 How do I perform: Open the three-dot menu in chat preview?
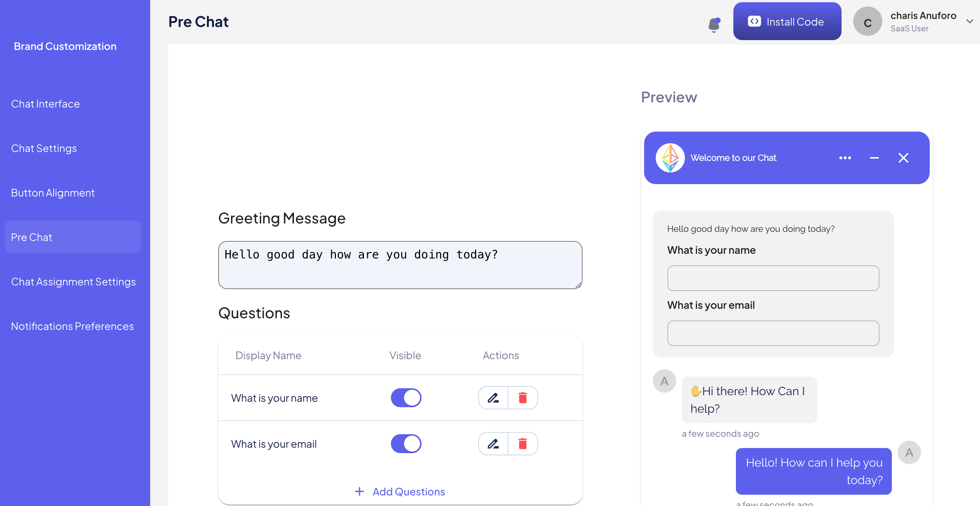tap(845, 158)
